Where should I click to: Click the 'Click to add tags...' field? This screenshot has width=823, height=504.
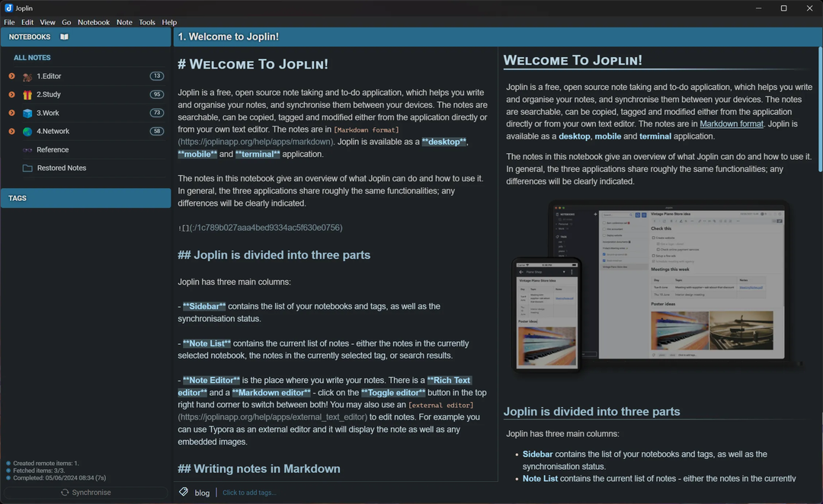pyautogui.click(x=249, y=493)
